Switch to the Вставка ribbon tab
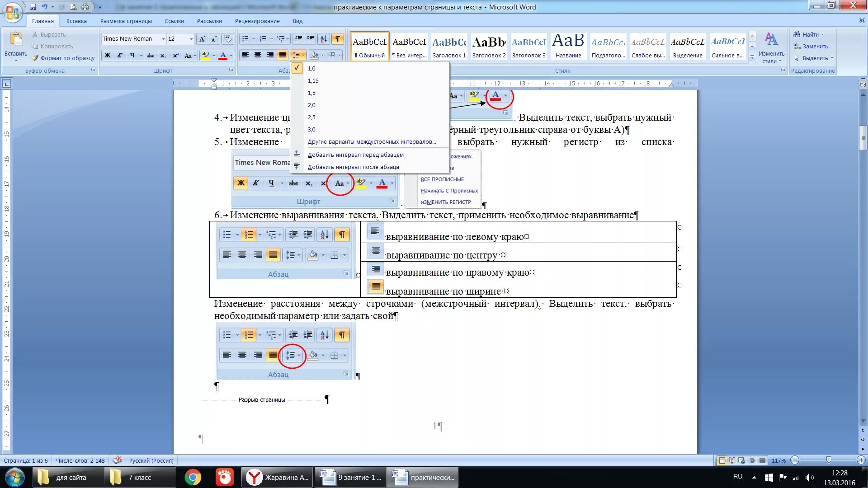 (x=76, y=21)
